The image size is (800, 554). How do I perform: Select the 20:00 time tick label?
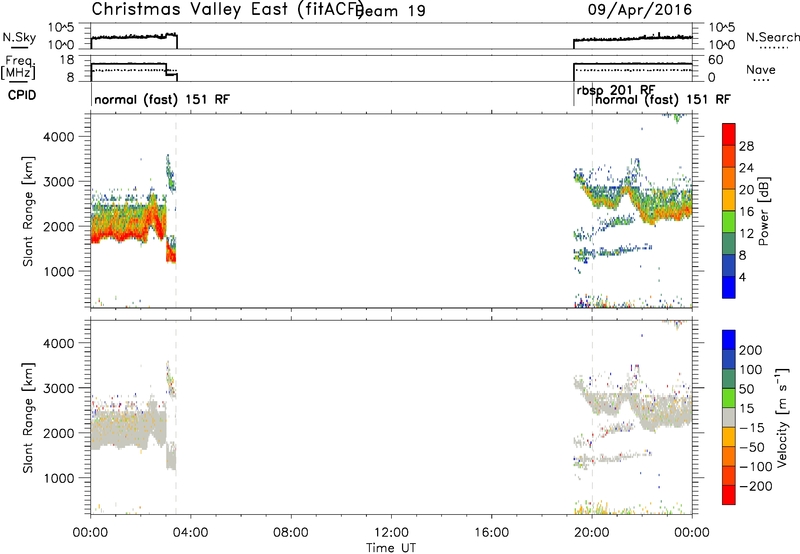(591, 533)
